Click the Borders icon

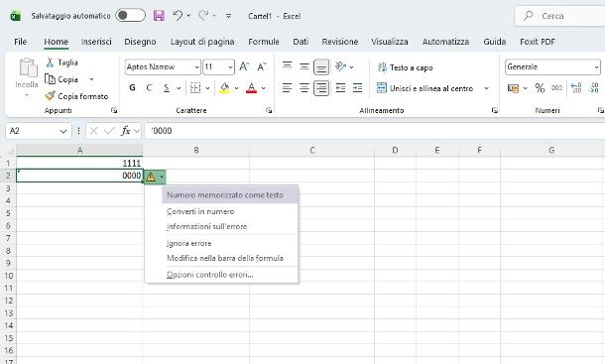[x=195, y=88]
